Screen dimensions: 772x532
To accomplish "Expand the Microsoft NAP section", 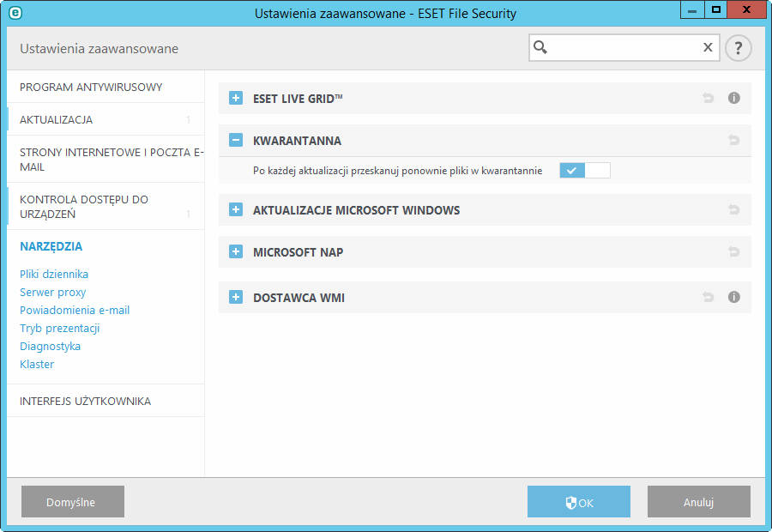I will (236, 251).
